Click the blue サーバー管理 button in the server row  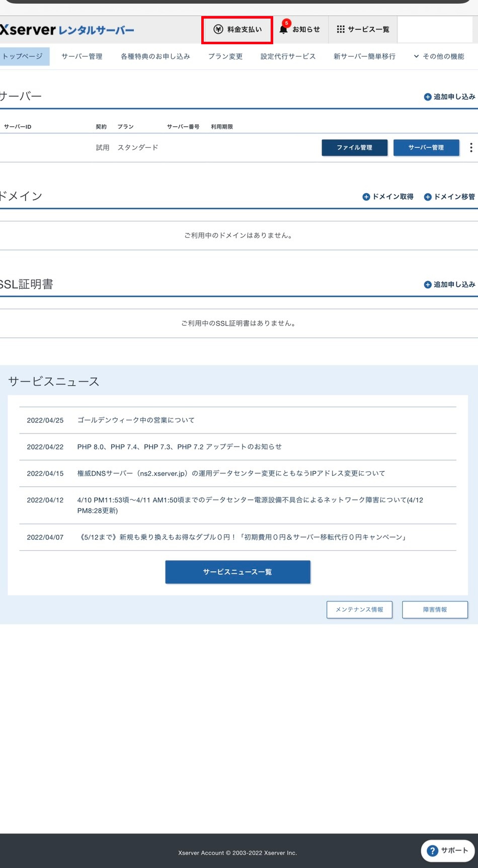point(426,147)
